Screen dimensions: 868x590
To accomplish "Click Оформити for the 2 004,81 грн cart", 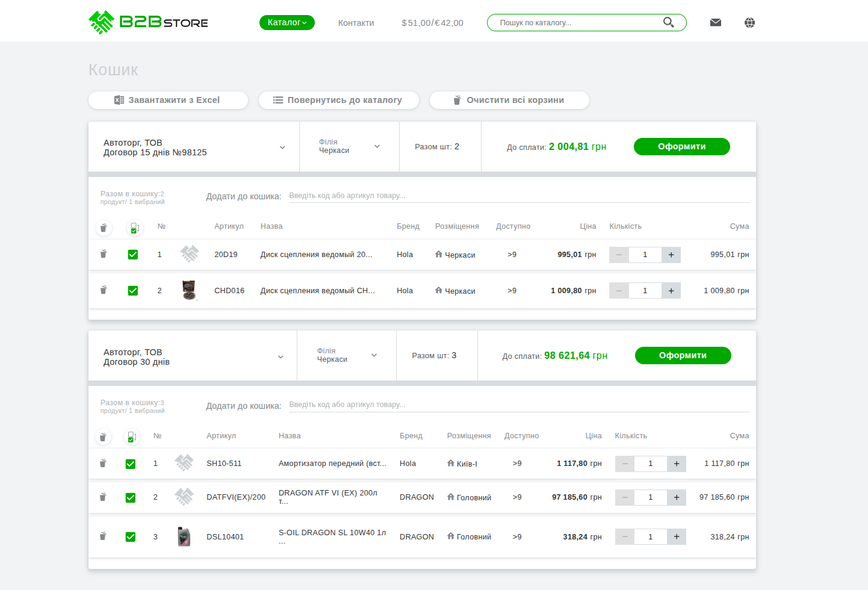I will 681,146.
